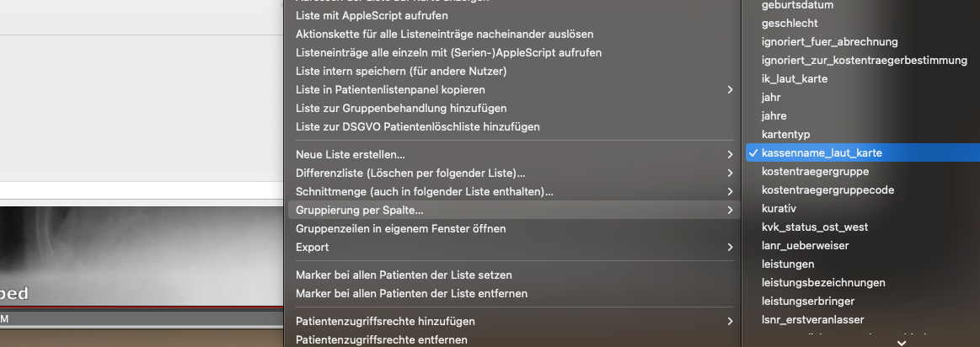980x347 pixels.
Task: Select Differenzliste (Löschen per folgender Liste)
Action: 410,173
